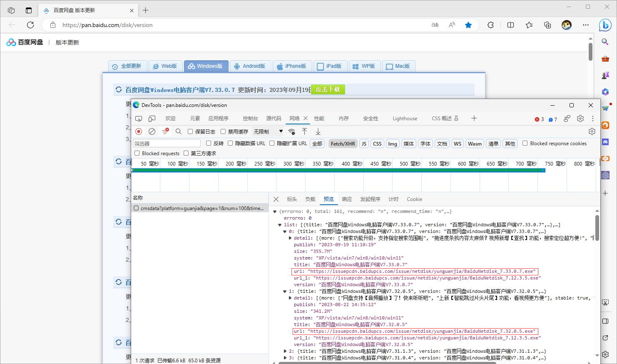Expand list item 2 node
617x364 pixels.
285,351
